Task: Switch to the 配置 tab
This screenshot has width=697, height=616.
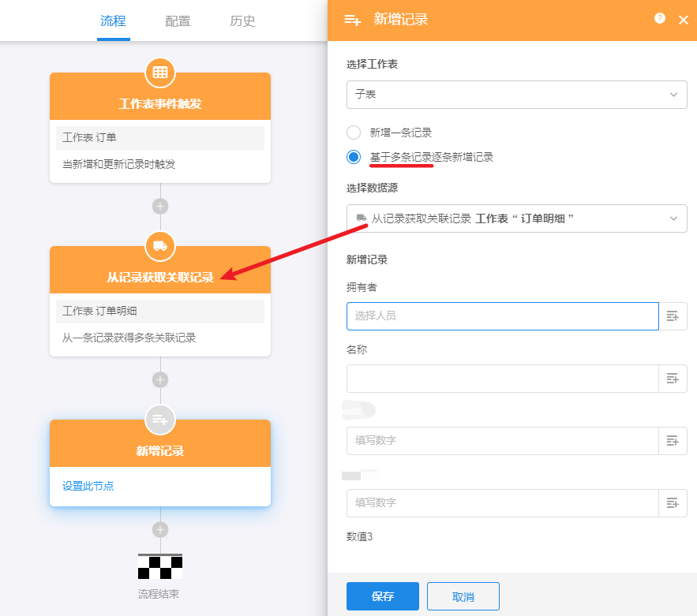Action: pyautogui.click(x=178, y=21)
